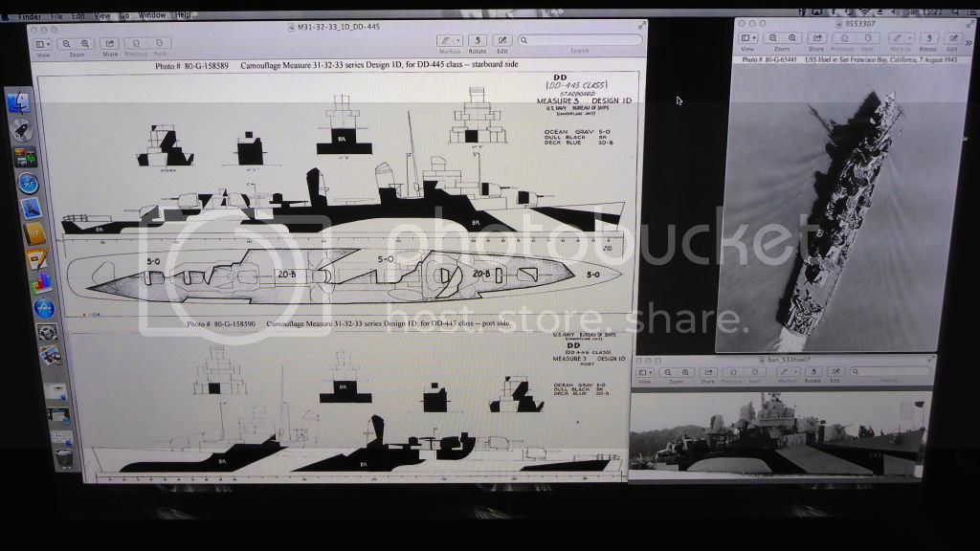Rotate the M31-32-33_1D_DD-445 camouflage drawing

(x=478, y=40)
